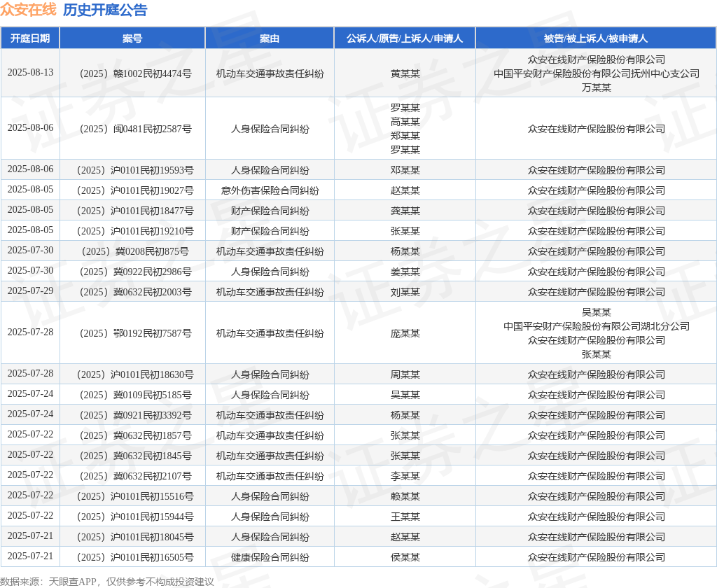This screenshot has height=588, width=717.
Task: Select plaintiff 庞某某
Action: (405, 333)
